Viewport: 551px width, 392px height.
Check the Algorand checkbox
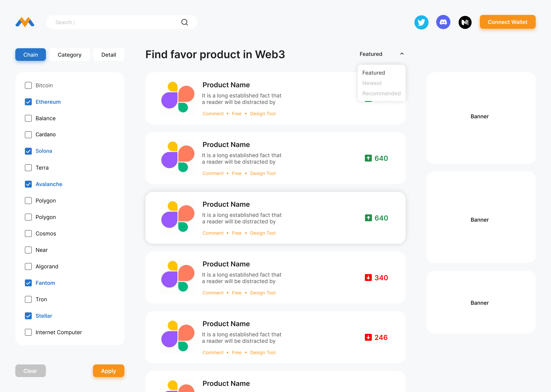click(x=28, y=266)
